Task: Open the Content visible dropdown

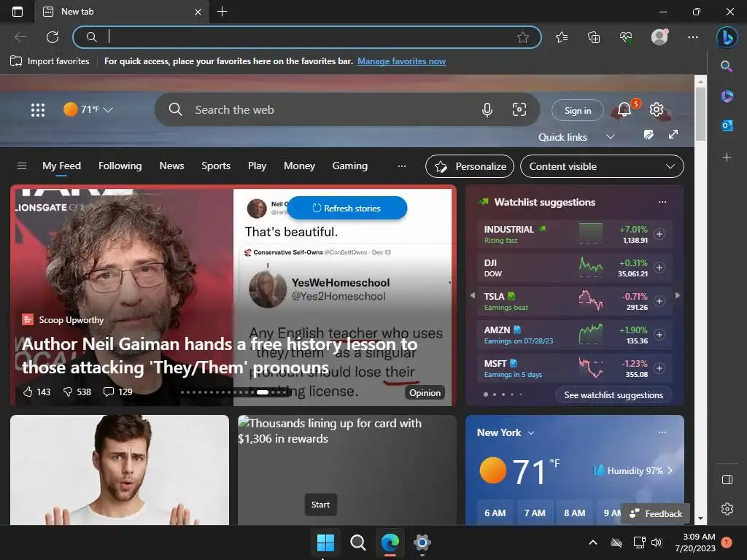Action: click(x=602, y=166)
